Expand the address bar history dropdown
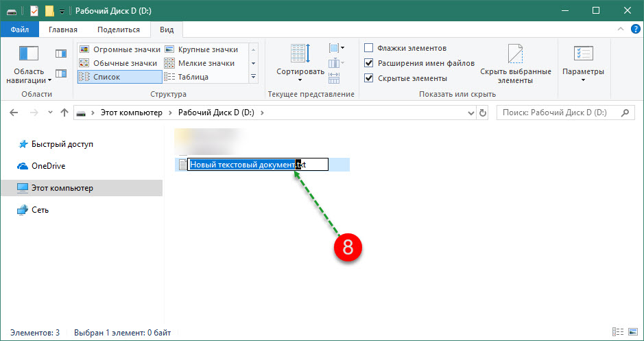 click(x=470, y=113)
